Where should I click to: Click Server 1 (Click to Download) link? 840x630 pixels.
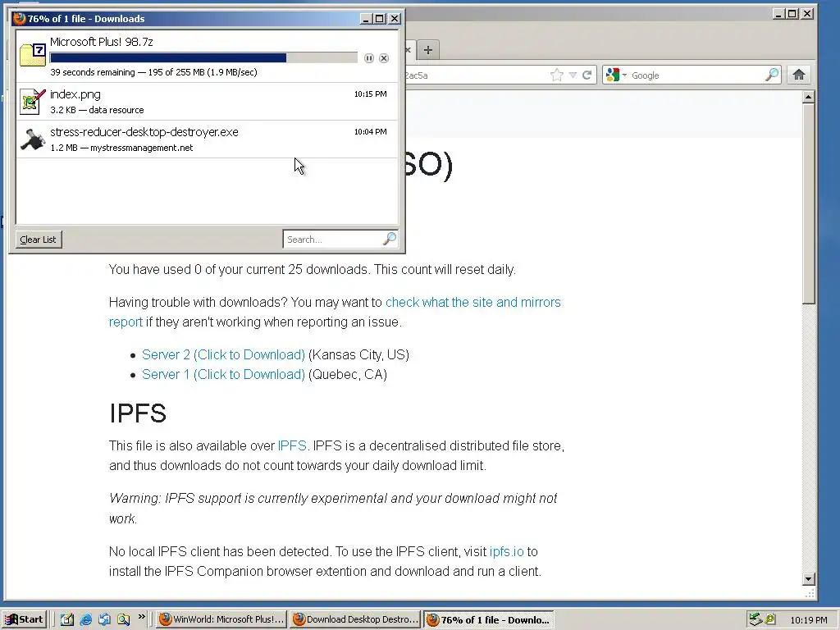(x=223, y=374)
